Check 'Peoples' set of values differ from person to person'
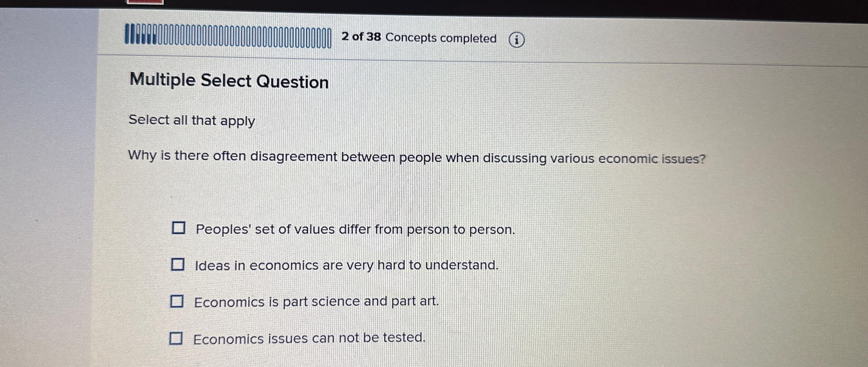Image resolution: width=868 pixels, height=367 pixels. coord(178,228)
